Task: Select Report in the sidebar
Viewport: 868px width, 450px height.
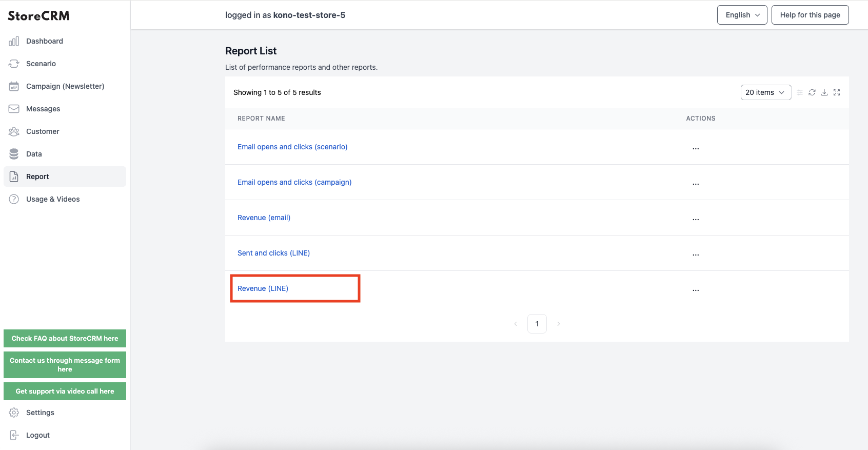Action: click(65, 177)
